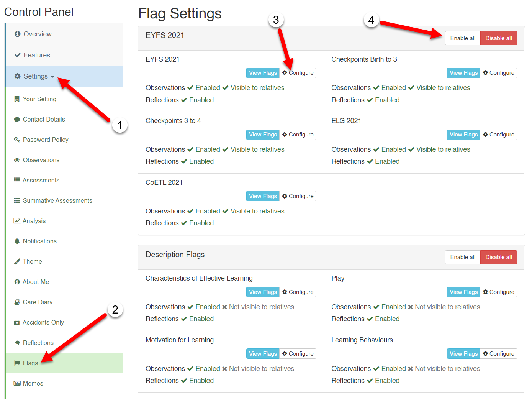Open Accidents Only settings link
This screenshot has width=532, height=399.
click(64, 322)
